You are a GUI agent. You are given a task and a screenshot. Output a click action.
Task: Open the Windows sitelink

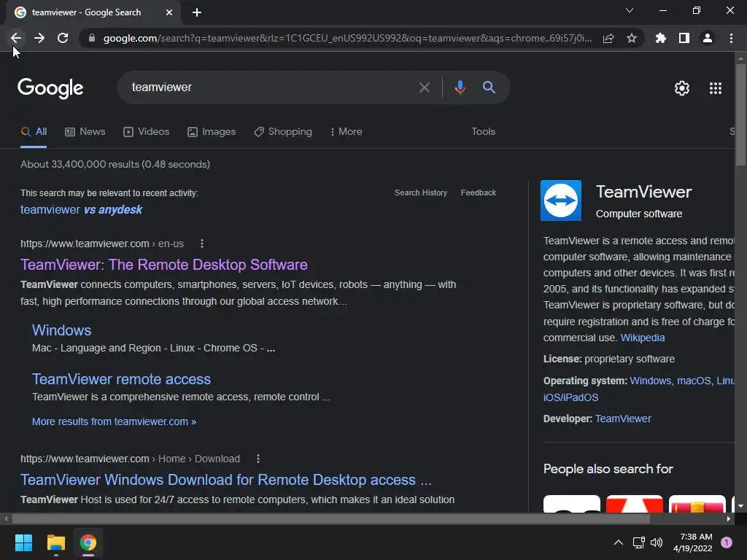[61, 330]
